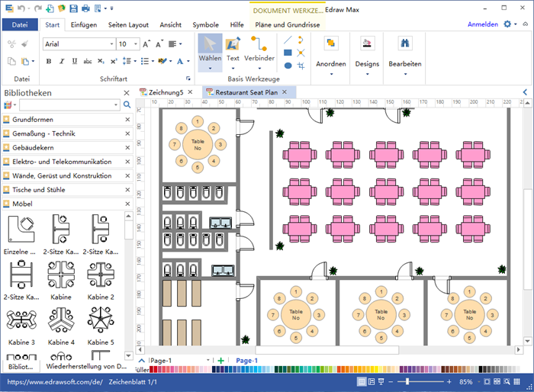Click the Anmelden sign-in link
The height and width of the screenshot is (392, 534).
coord(481,24)
